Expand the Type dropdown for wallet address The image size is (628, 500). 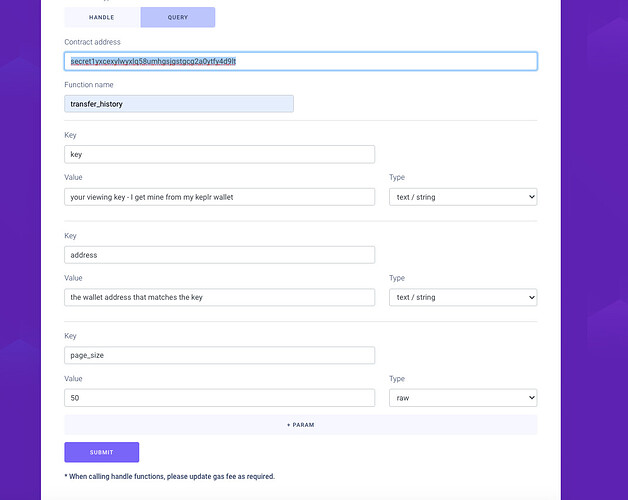(462, 297)
